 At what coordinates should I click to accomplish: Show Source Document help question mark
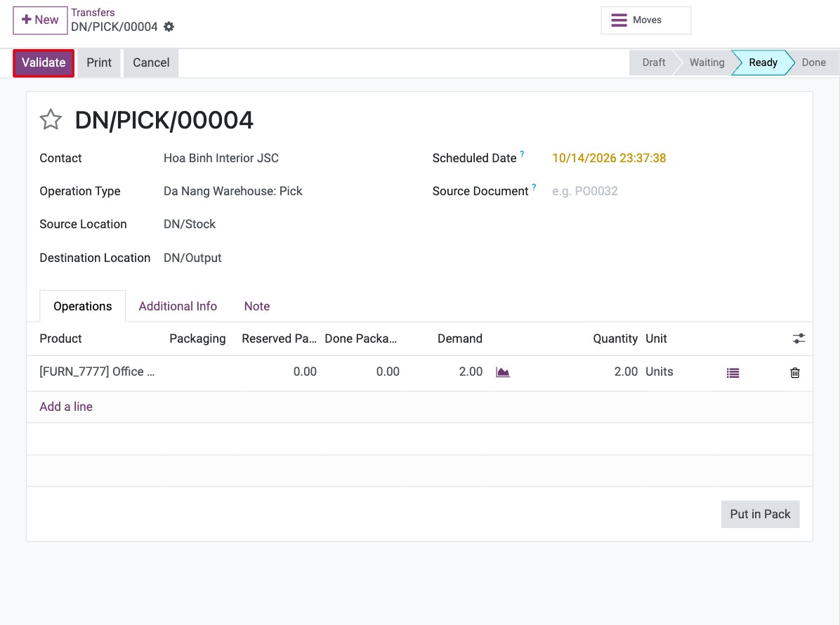click(x=534, y=187)
